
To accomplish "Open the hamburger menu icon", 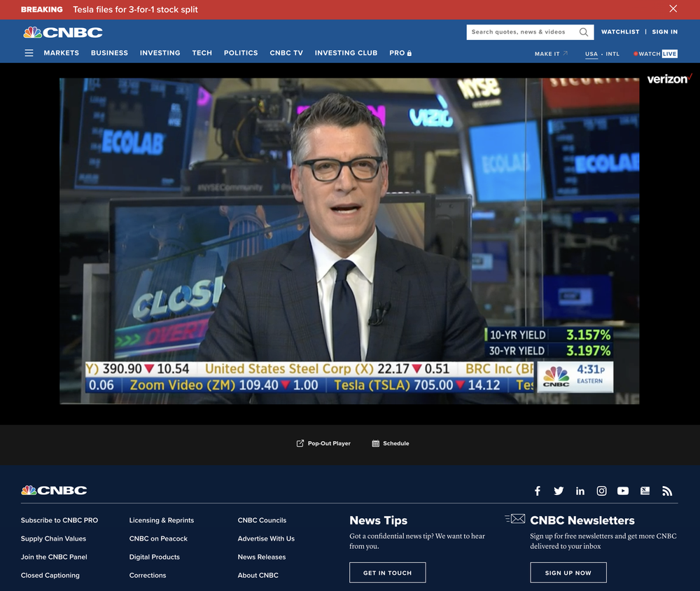I will pyautogui.click(x=29, y=53).
